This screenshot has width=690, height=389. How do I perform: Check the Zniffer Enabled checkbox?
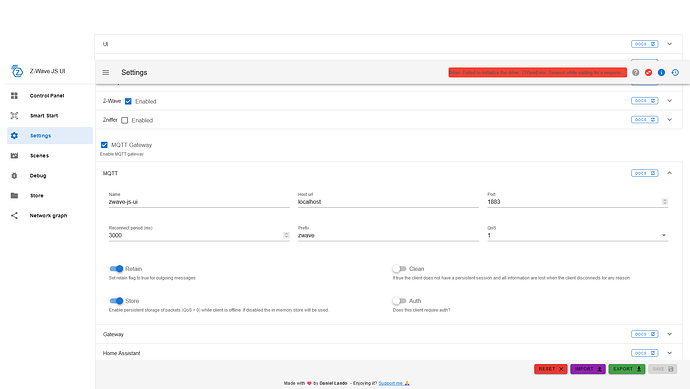tap(125, 120)
